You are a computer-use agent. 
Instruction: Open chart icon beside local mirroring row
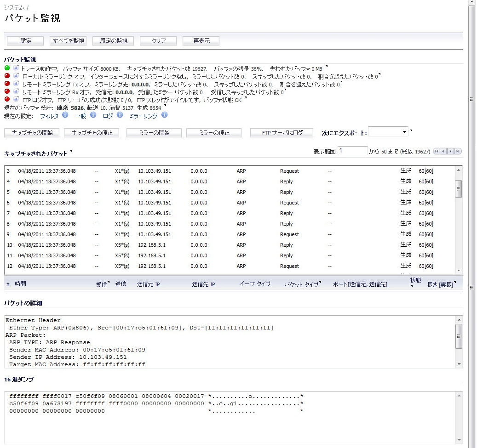(16, 76)
